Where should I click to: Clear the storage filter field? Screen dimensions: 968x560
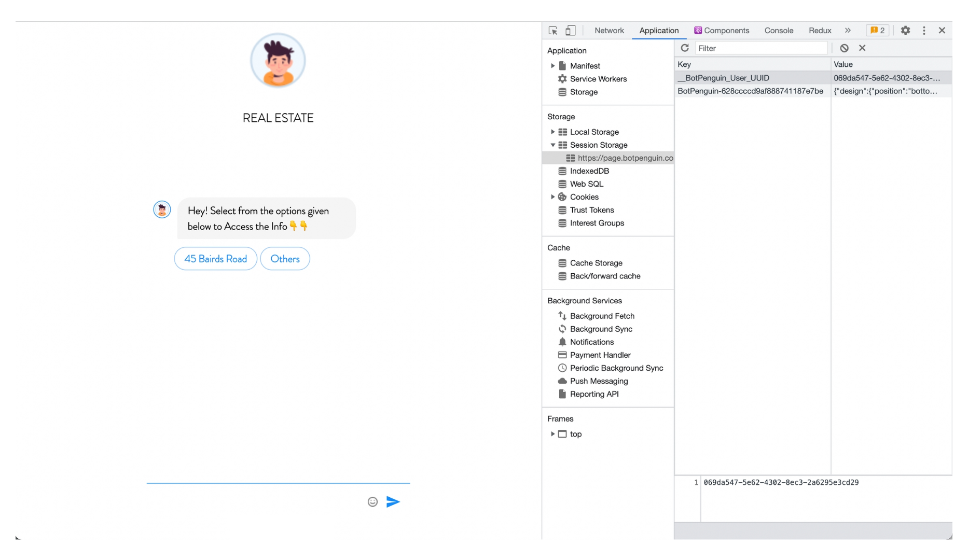[862, 48]
